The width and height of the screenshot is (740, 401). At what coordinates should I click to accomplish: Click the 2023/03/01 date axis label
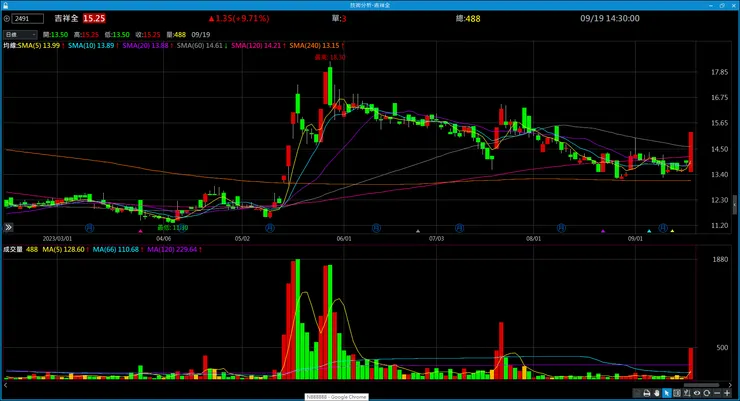coord(57,239)
